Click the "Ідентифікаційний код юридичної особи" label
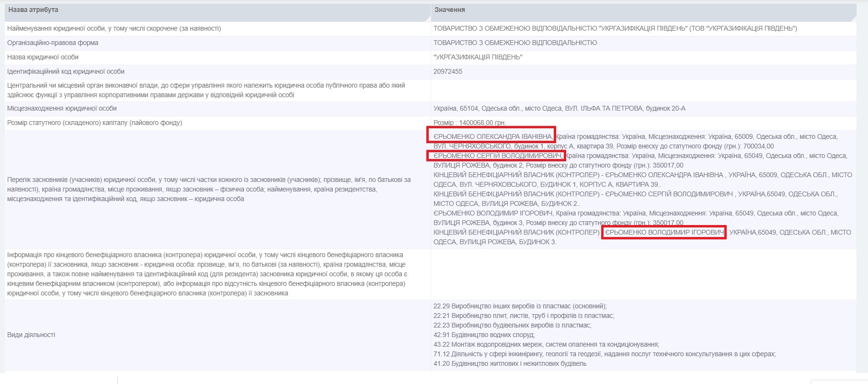 [x=66, y=71]
